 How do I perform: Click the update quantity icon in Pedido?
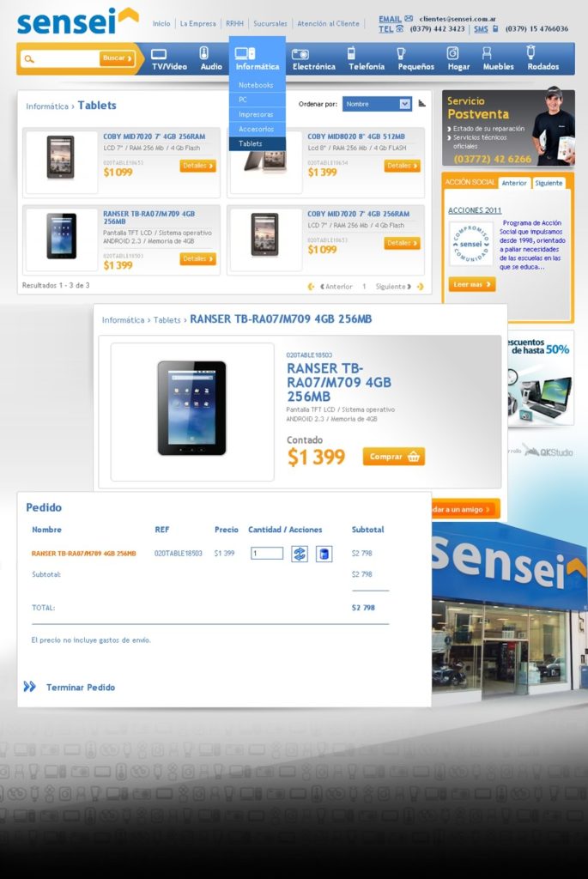(300, 554)
